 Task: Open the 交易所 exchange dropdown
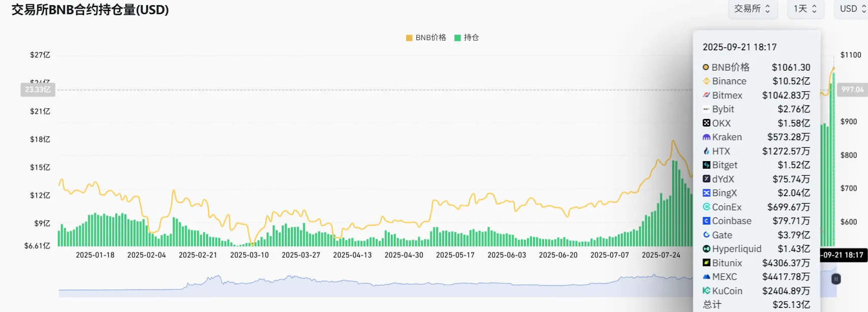coord(752,9)
